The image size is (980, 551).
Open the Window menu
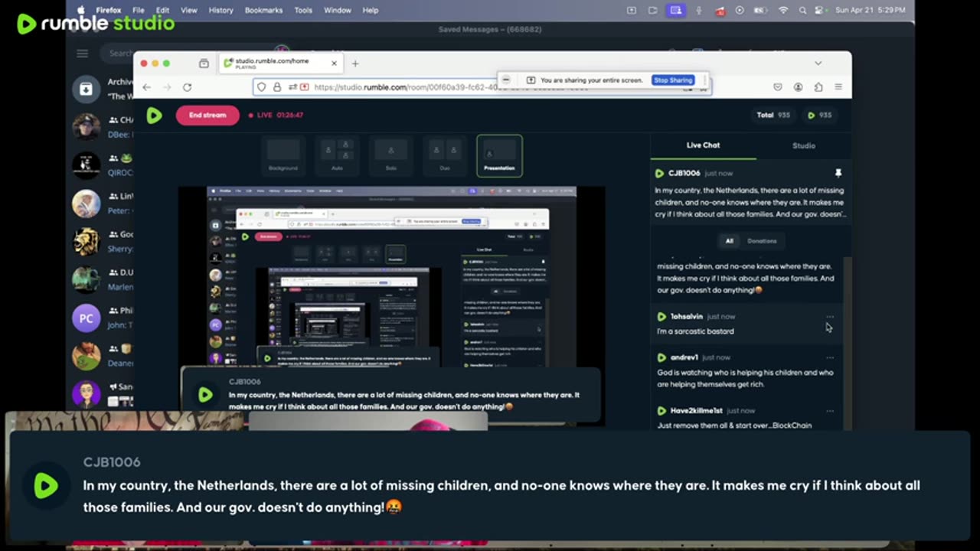[x=338, y=10]
